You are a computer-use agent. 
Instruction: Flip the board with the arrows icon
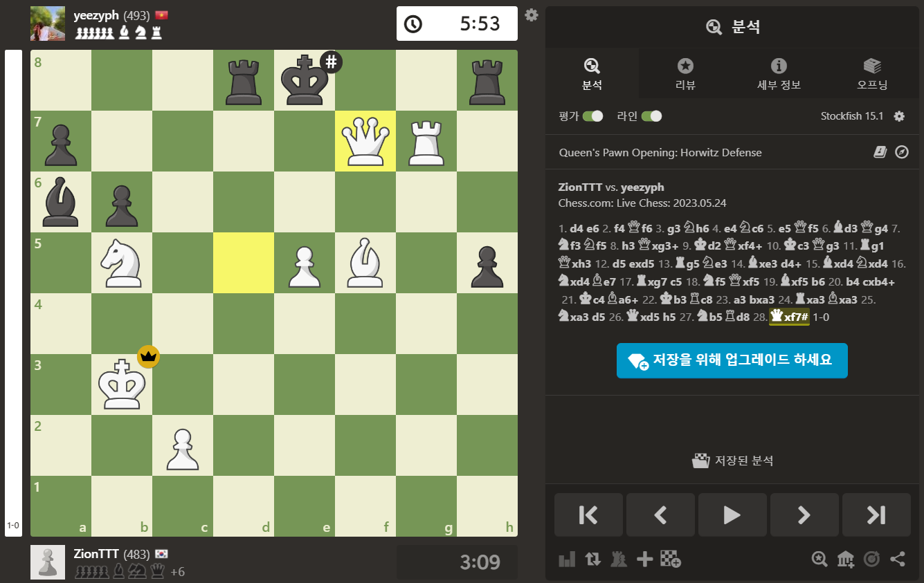[592, 559]
